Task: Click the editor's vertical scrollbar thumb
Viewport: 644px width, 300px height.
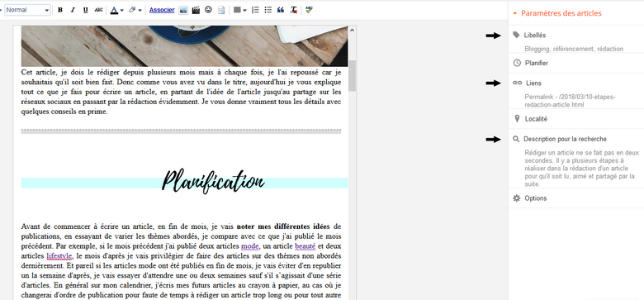Action: 352,75
